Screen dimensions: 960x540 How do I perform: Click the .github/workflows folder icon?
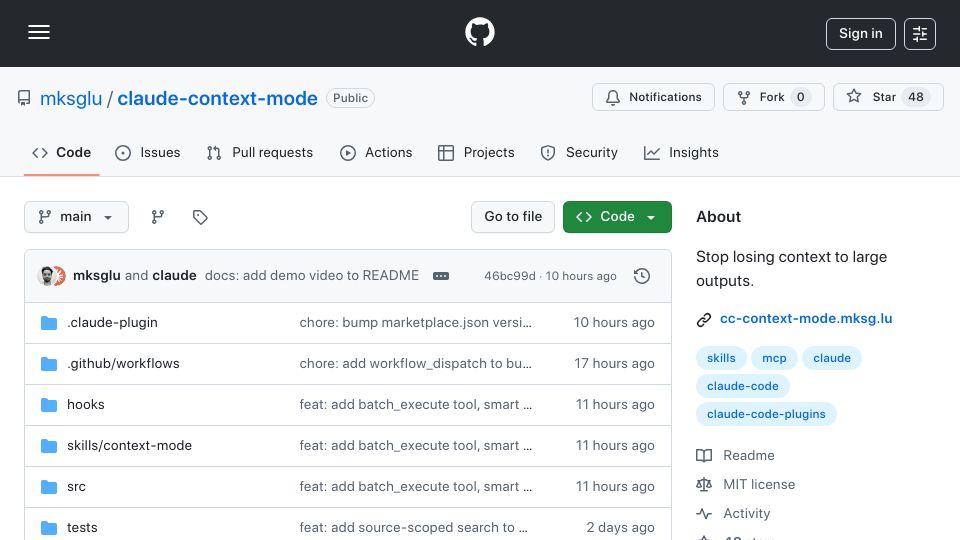point(49,364)
